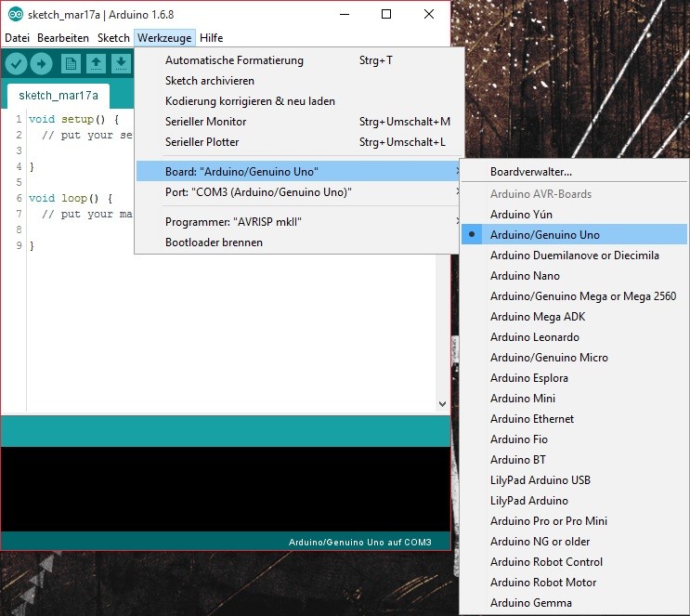The height and width of the screenshot is (616, 690).
Task: Choose Automatische Formatierung
Action: [x=298, y=59]
